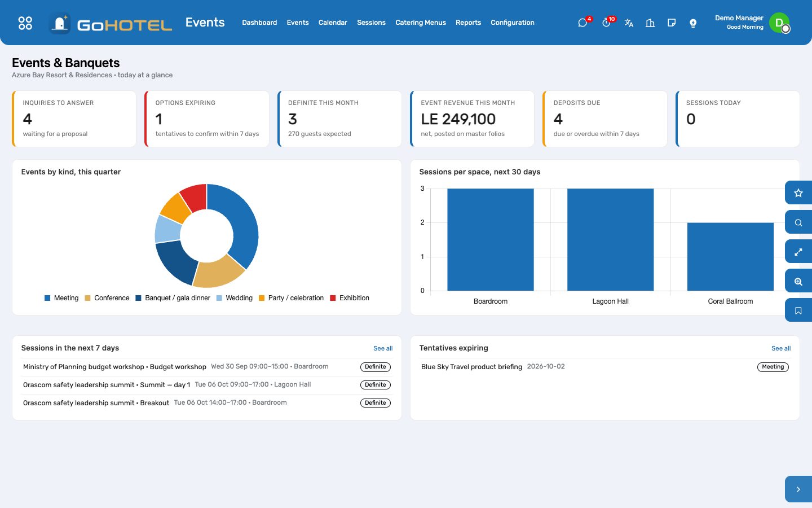Click the expand fullscreen side button

[x=798, y=252]
